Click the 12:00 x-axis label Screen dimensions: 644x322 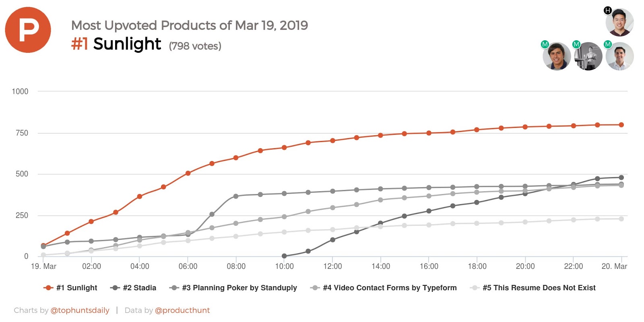(332, 266)
